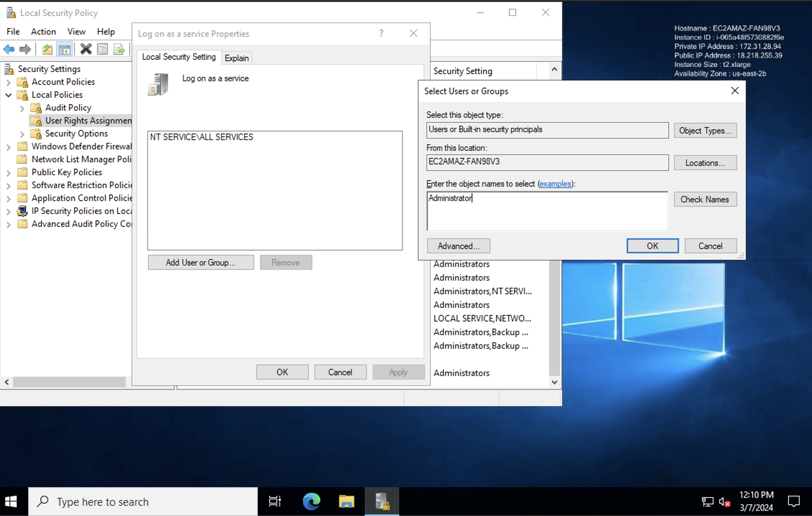Open Microsoft Edge from the taskbar

[311, 501]
